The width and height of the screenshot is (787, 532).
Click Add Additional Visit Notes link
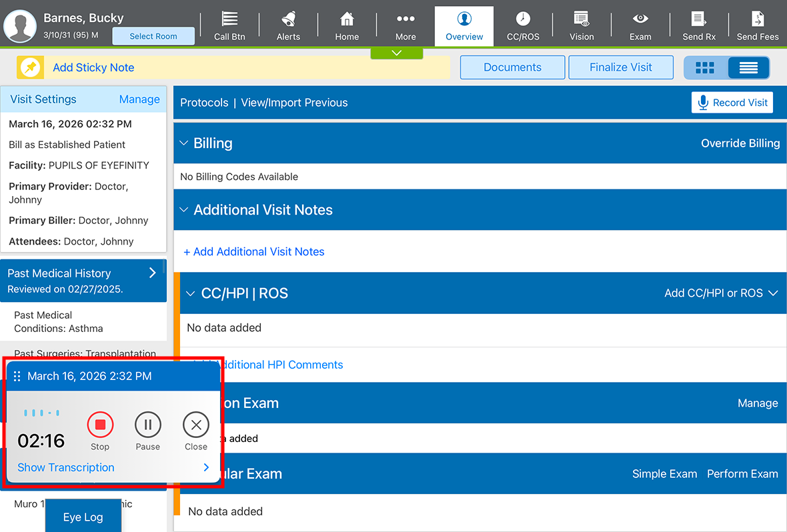click(254, 251)
